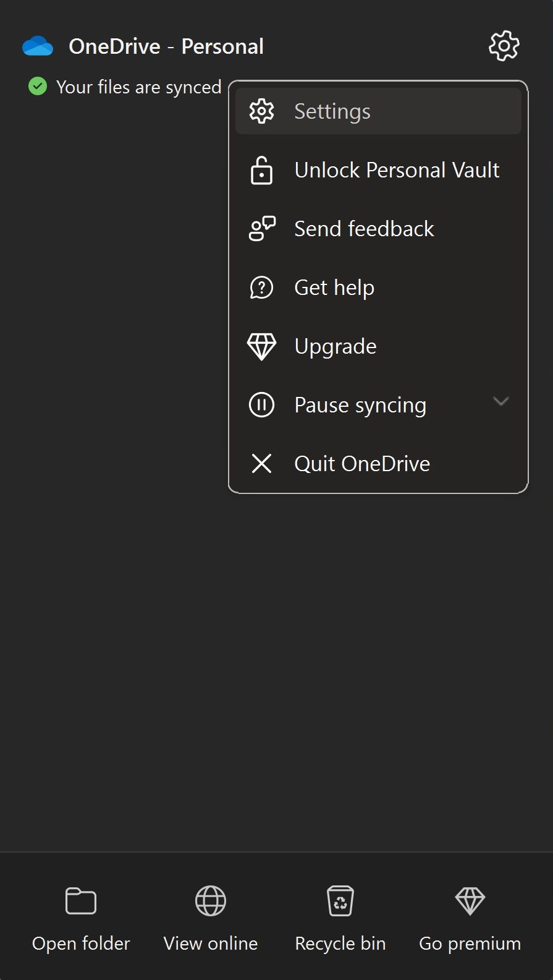Click the X icon beside Quit OneDrive

pyautogui.click(x=261, y=464)
